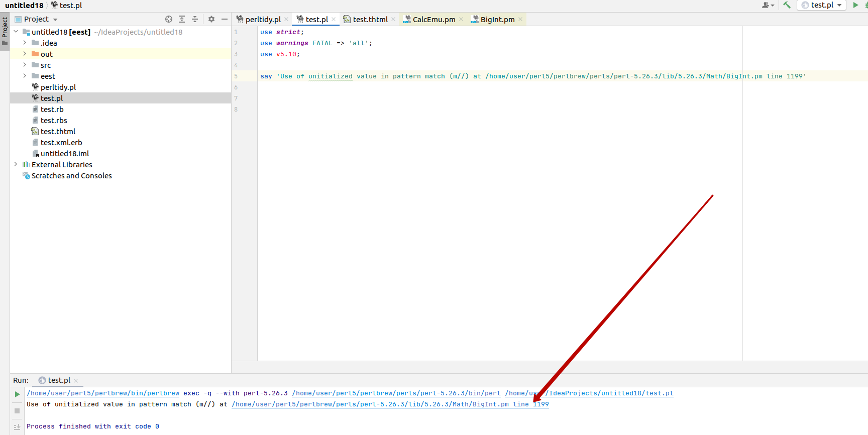868x435 pixels.
Task: Click the word 'unitialized' in editor
Action: point(331,76)
